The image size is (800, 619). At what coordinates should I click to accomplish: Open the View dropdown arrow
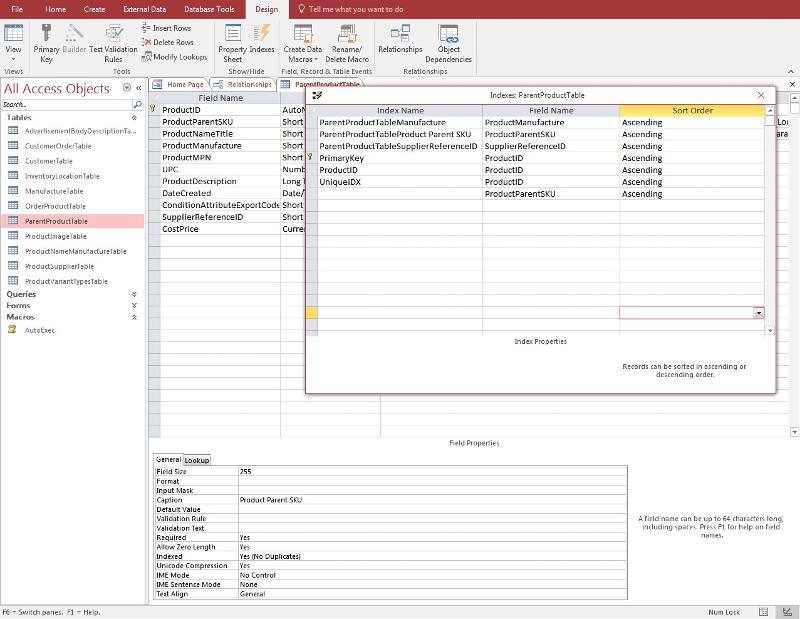click(14, 58)
